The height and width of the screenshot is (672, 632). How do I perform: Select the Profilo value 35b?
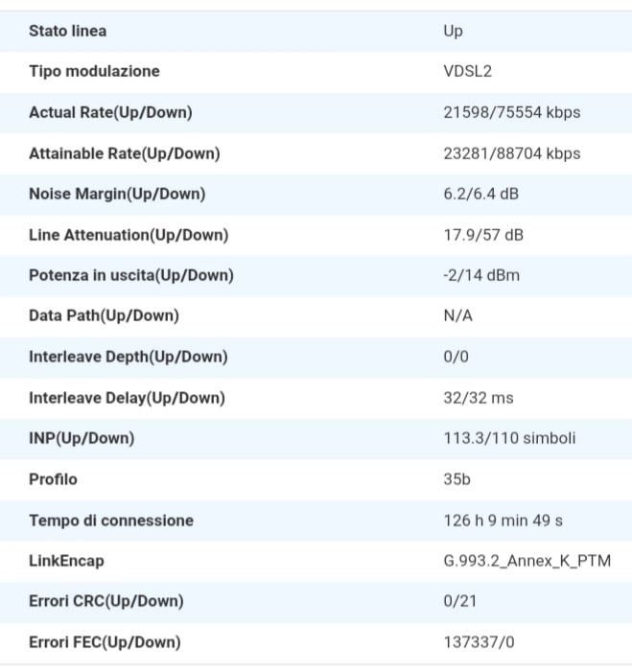(x=457, y=479)
